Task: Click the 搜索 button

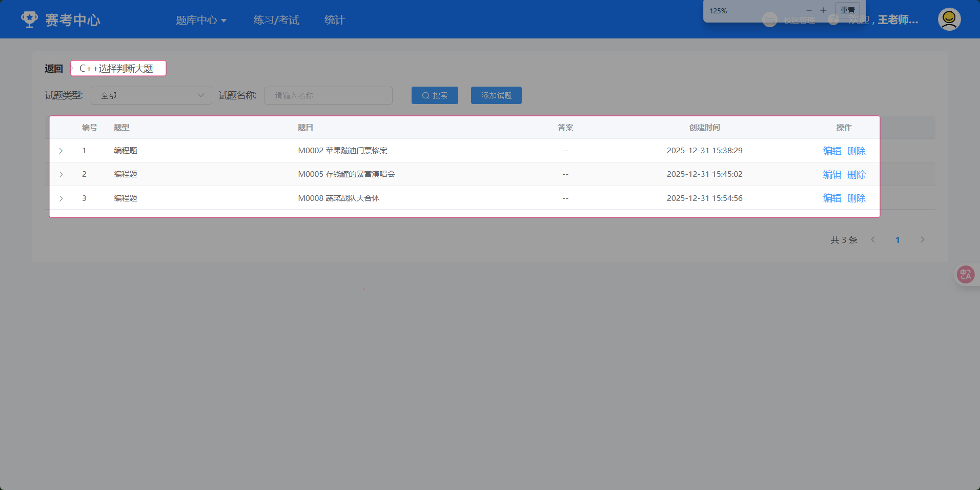Action: [435, 95]
